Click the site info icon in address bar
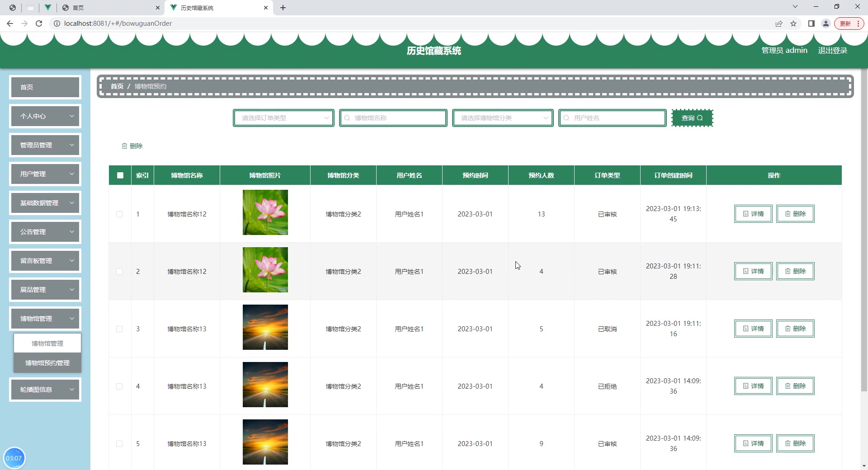The image size is (868, 470). (57, 23)
